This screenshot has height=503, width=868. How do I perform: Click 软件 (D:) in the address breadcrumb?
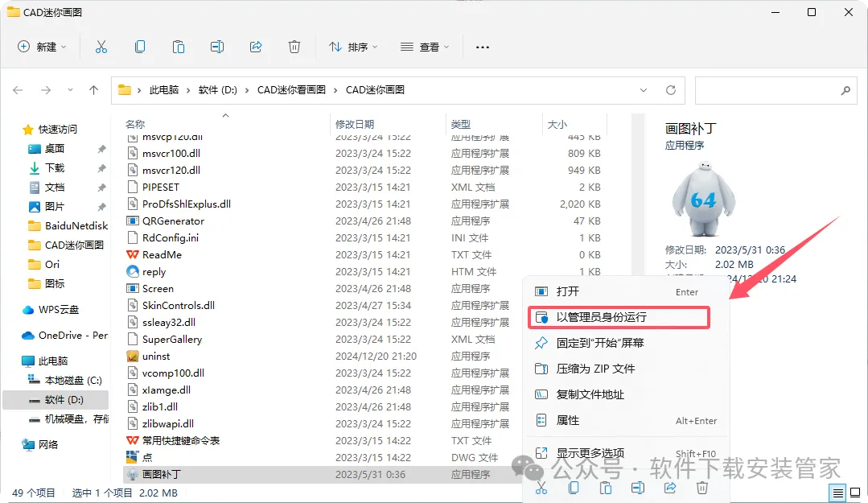point(217,90)
